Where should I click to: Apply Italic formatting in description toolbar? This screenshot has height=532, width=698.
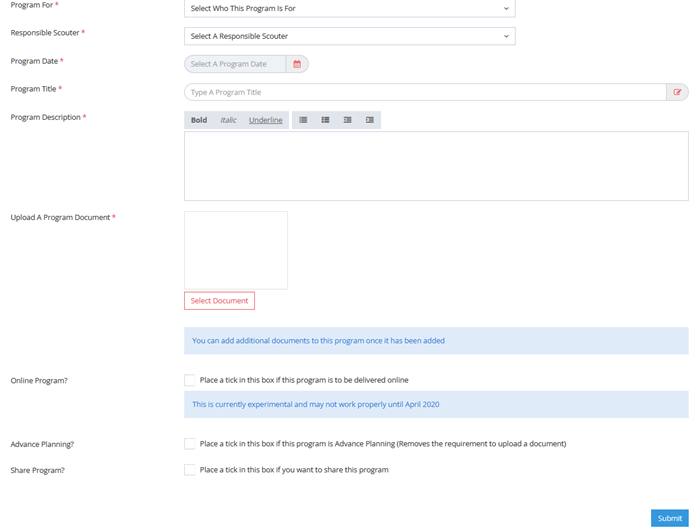coord(228,120)
